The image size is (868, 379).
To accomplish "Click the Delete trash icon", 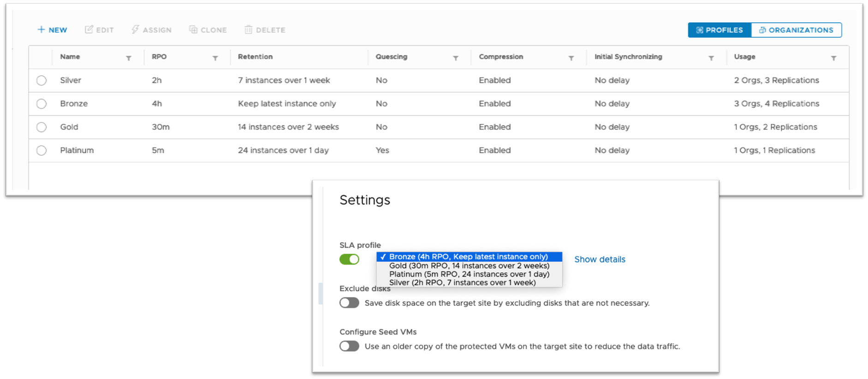I will [x=249, y=30].
